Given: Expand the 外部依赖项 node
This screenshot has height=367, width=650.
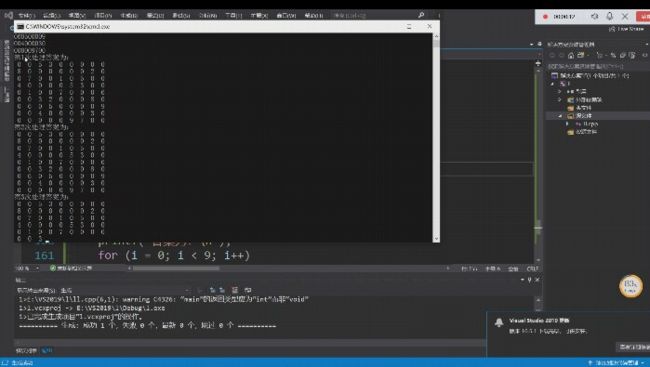Looking at the screenshot, I should [x=560, y=100].
